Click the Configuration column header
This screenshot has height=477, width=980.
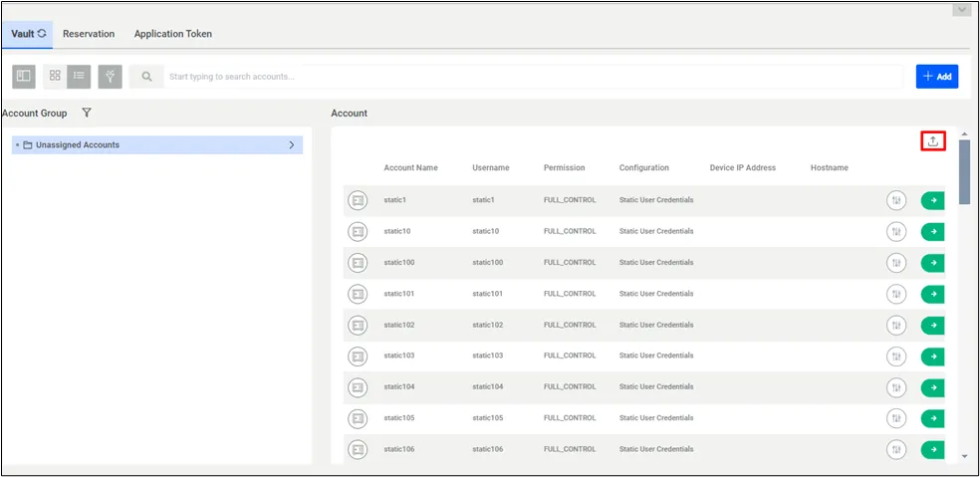[643, 167]
